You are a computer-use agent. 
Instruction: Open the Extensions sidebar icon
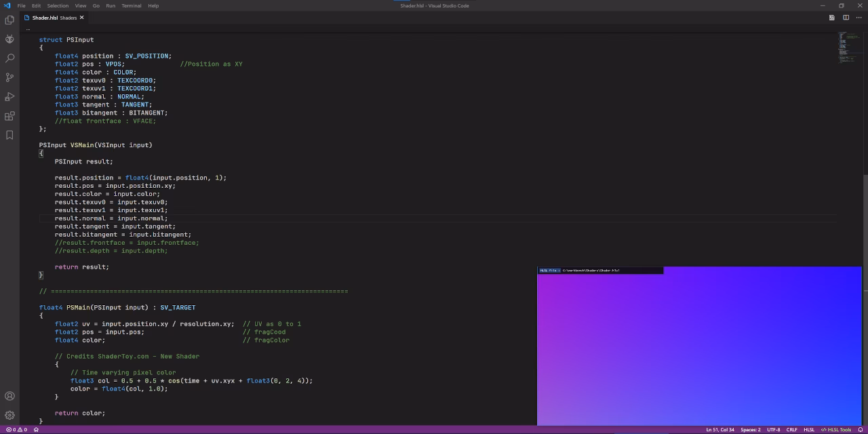[9, 116]
